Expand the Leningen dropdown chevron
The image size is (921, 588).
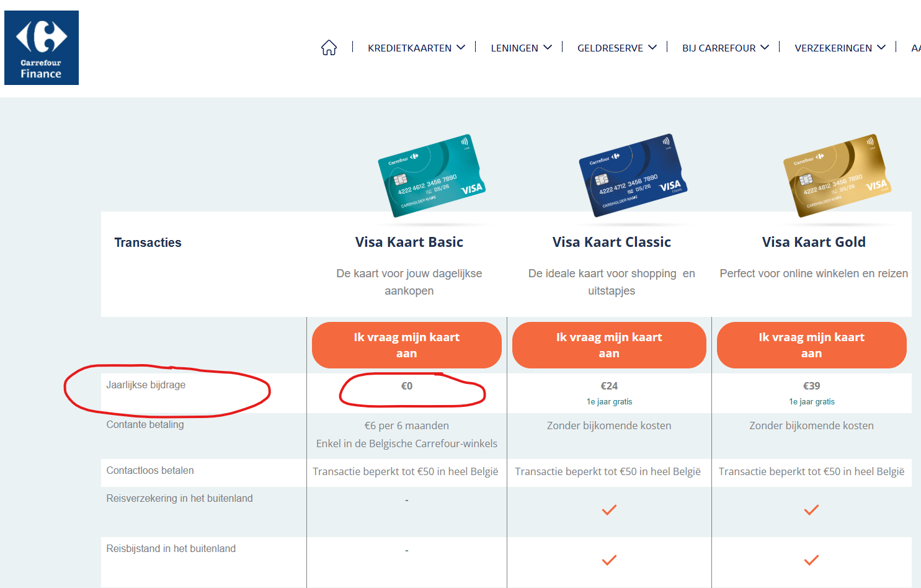click(548, 48)
